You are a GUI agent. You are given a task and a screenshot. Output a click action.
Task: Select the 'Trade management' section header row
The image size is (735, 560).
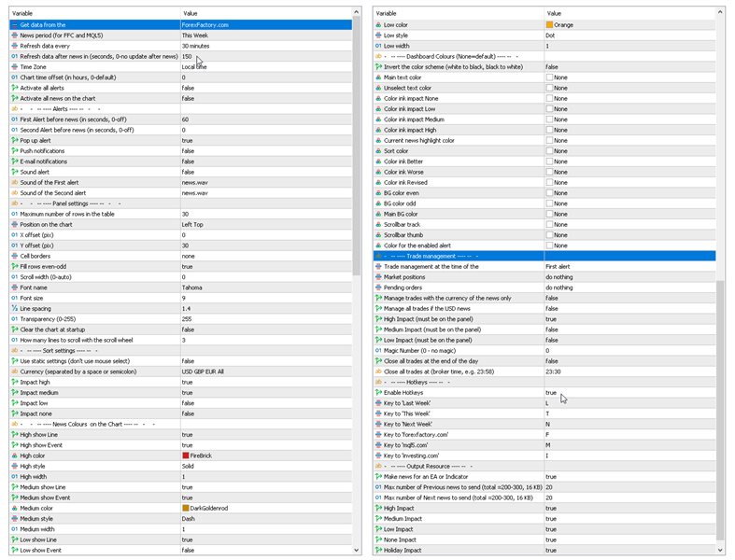click(x=544, y=256)
